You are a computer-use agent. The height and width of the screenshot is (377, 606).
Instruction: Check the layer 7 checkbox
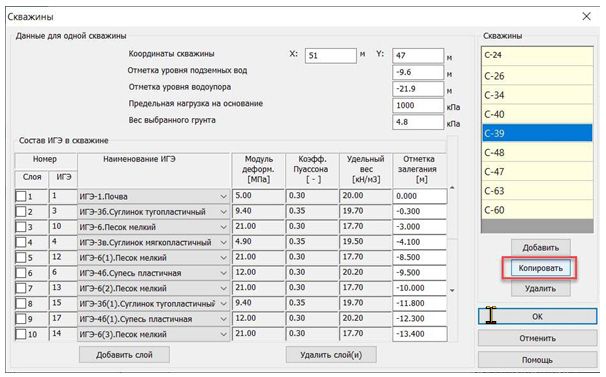21,288
